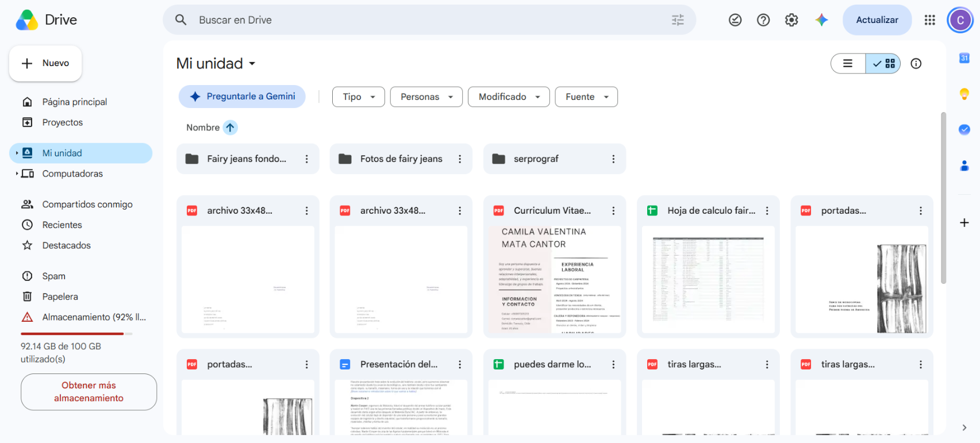Open more actions for Curriculum Vitae file

pyautogui.click(x=613, y=211)
